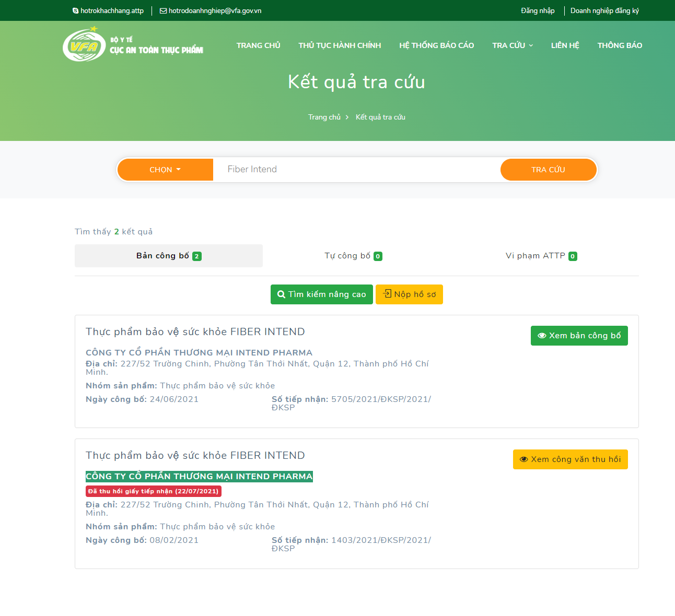Open THÔNG BÁO menu item
The image size is (675, 616).
click(620, 45)
